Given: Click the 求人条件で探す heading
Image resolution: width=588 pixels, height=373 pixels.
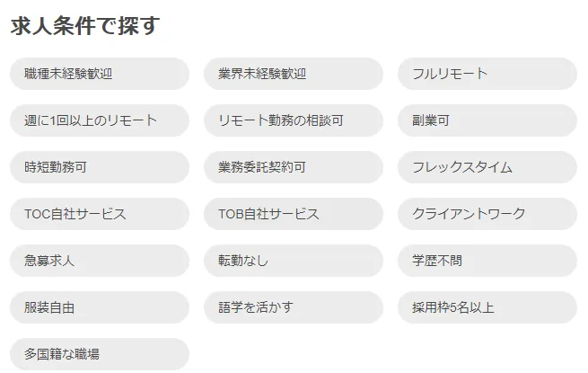Looking at the screenshot, I should [84, 26].
